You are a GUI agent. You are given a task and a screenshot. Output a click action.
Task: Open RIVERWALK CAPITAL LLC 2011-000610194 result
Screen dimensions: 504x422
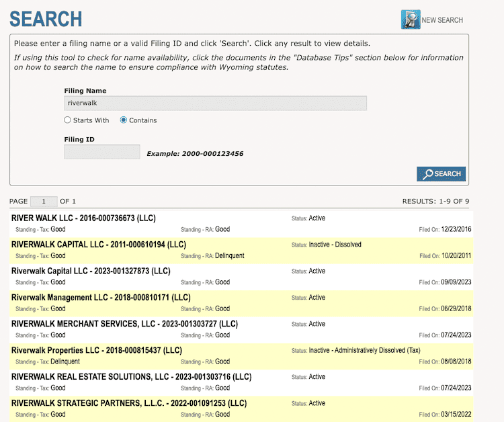pos(99,245)
